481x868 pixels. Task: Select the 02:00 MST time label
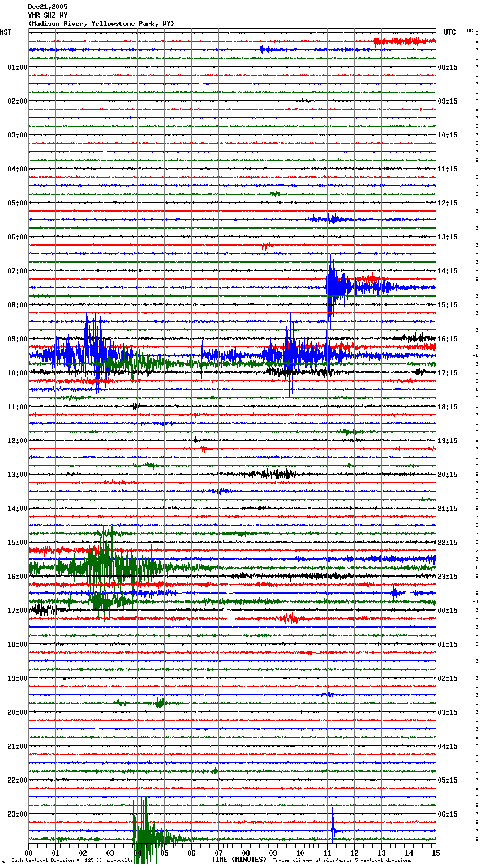click(17, 101)
